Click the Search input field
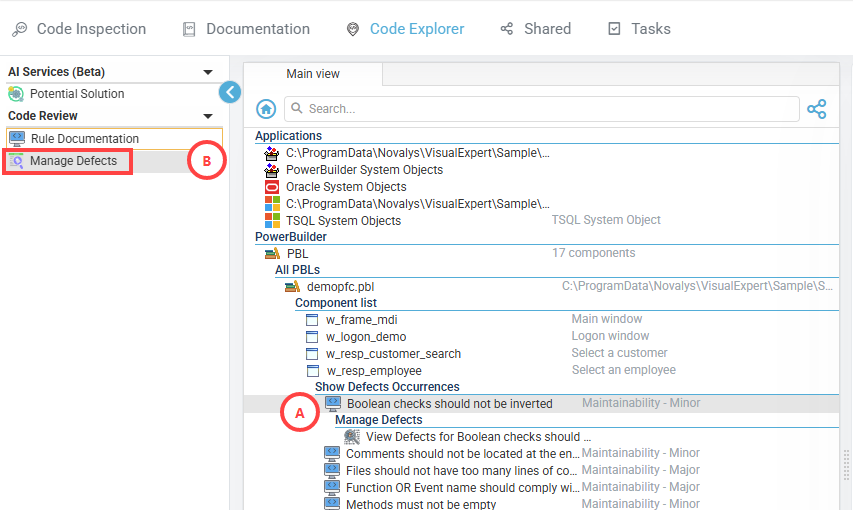 542,109
